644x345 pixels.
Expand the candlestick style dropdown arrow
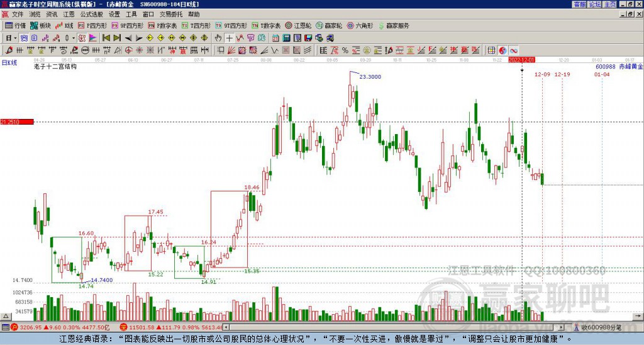74,38
